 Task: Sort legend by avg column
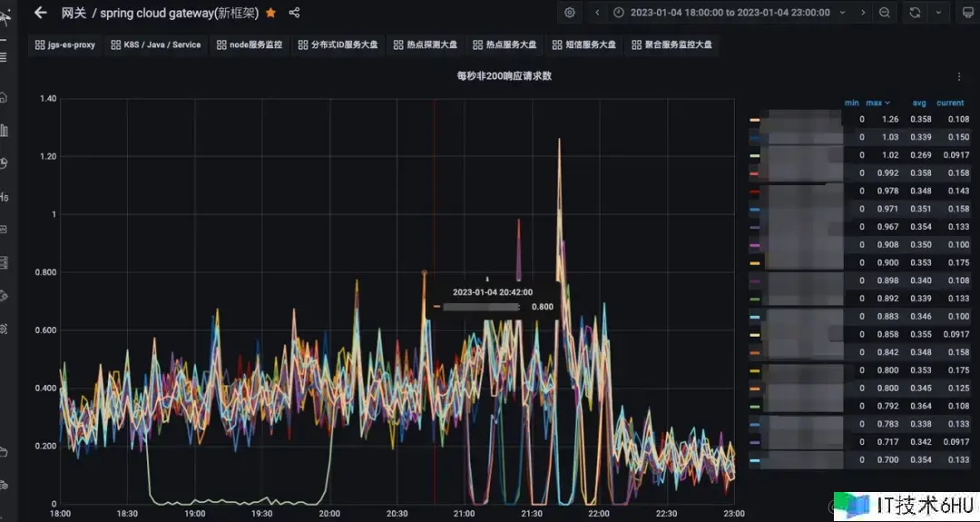(919, 103)
